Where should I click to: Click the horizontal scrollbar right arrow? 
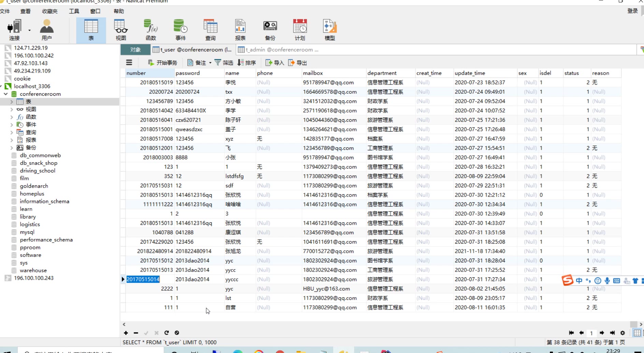point(641,324)
